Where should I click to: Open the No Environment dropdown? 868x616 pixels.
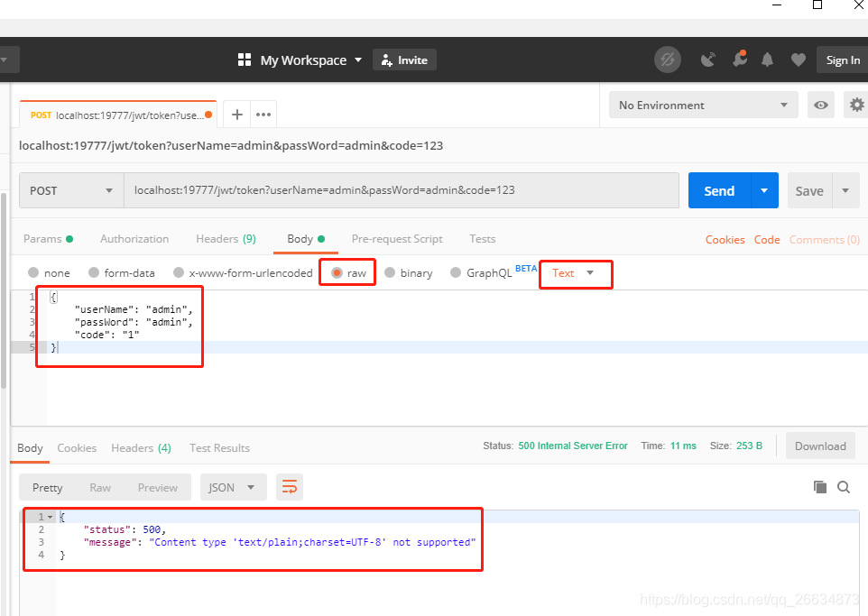[x=703, y=105]
